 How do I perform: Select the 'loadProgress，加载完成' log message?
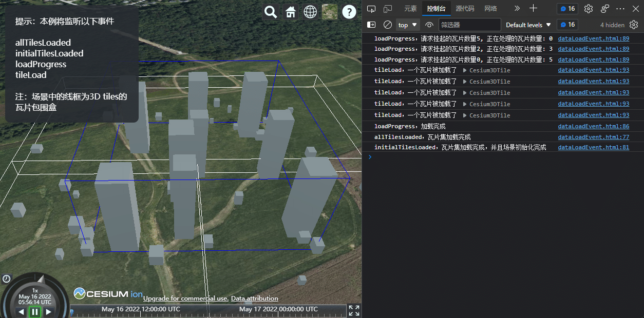click(x=410, y=126)
